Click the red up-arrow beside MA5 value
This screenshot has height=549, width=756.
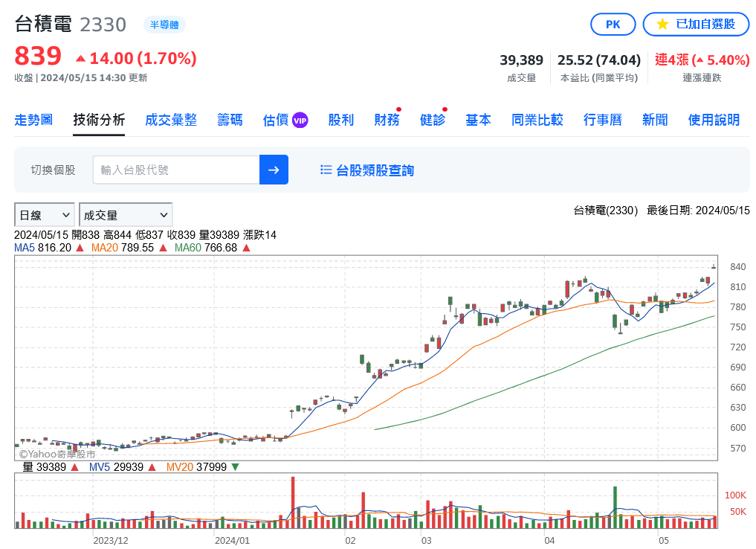[x=80, y=248]
